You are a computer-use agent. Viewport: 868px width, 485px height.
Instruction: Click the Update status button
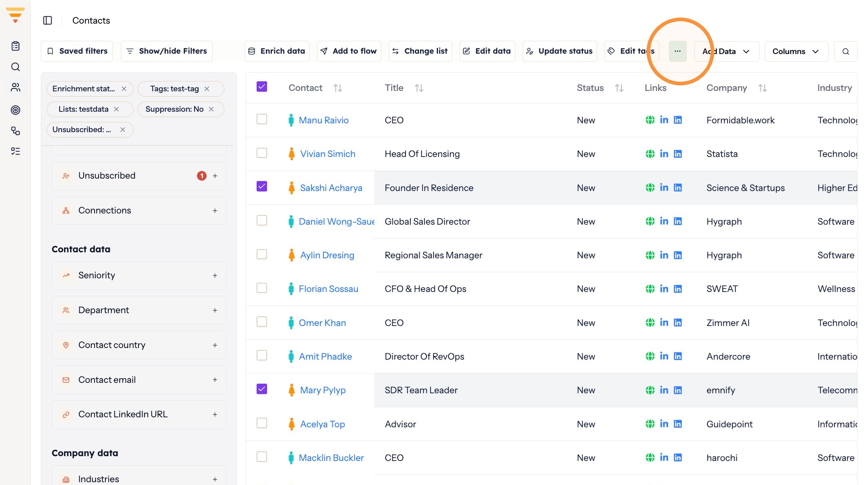click(560, 51)
